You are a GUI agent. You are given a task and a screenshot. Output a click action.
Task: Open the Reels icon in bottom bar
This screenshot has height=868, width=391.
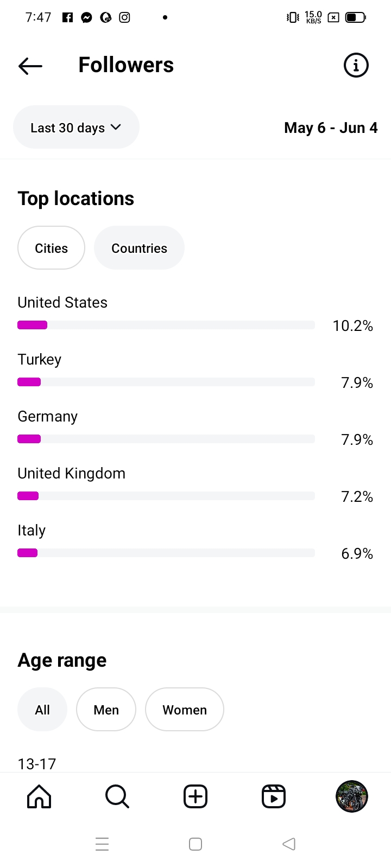coord(274,796)
